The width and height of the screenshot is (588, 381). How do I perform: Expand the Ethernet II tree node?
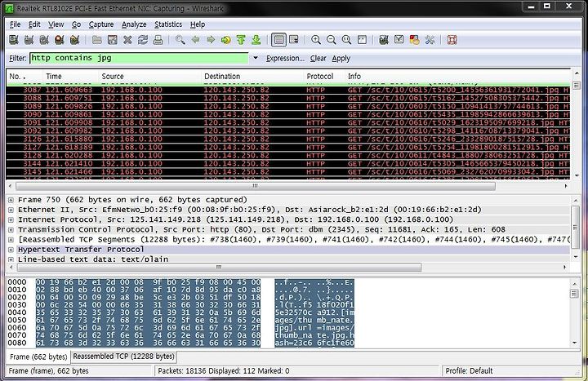(11, 210)
